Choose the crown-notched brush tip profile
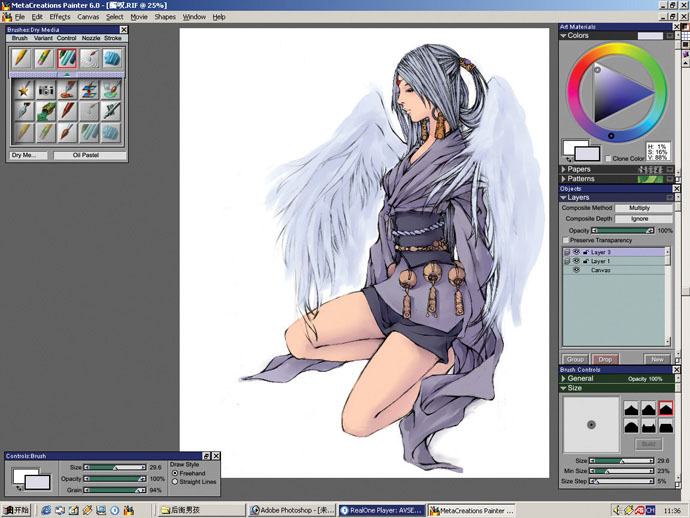Screen dimensions: 690x518 649,426
